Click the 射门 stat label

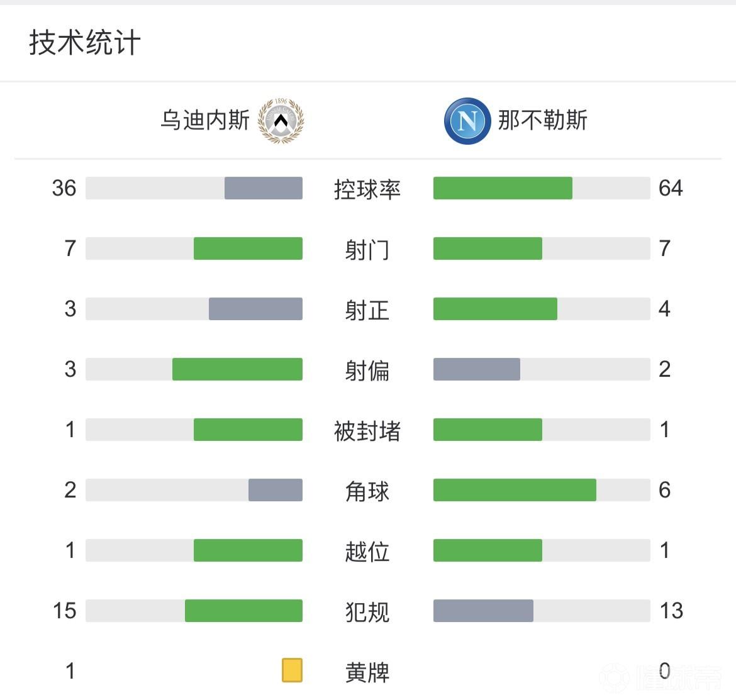pos(367,249)
